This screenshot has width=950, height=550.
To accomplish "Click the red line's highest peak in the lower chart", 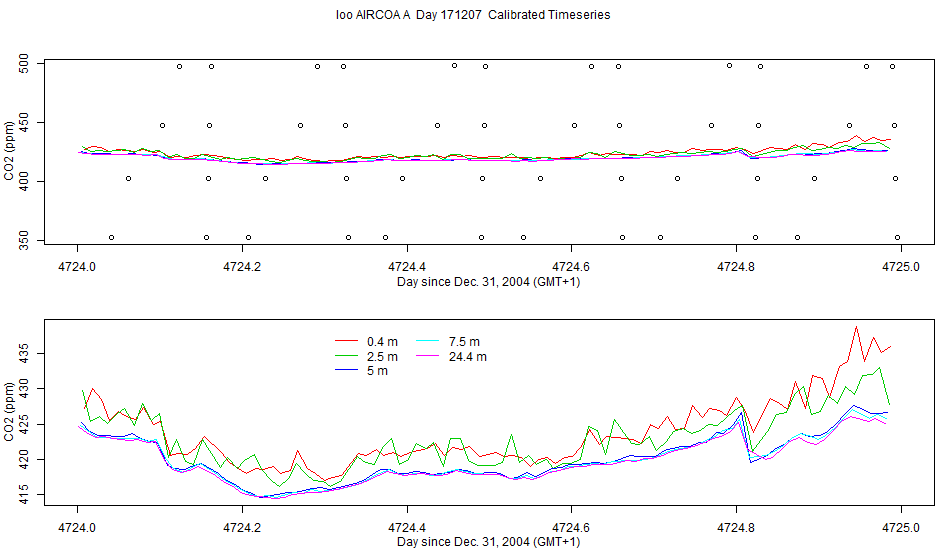I will click(856, 328).
